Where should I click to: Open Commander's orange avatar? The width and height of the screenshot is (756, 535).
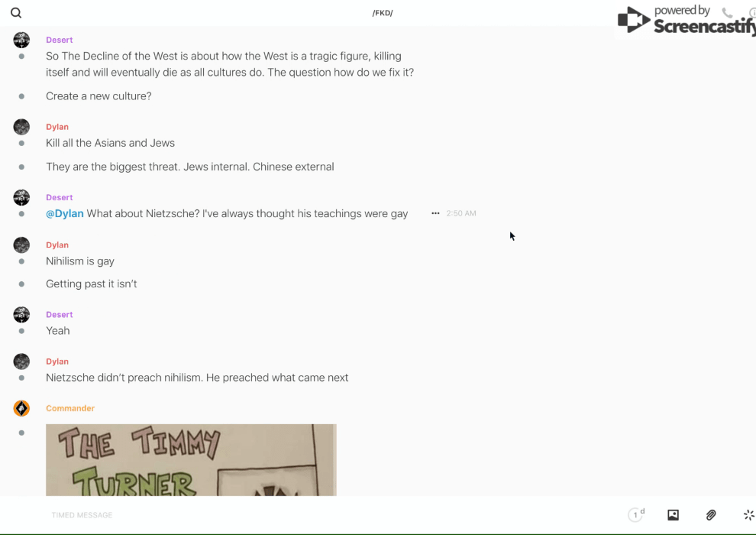(21, 408)
